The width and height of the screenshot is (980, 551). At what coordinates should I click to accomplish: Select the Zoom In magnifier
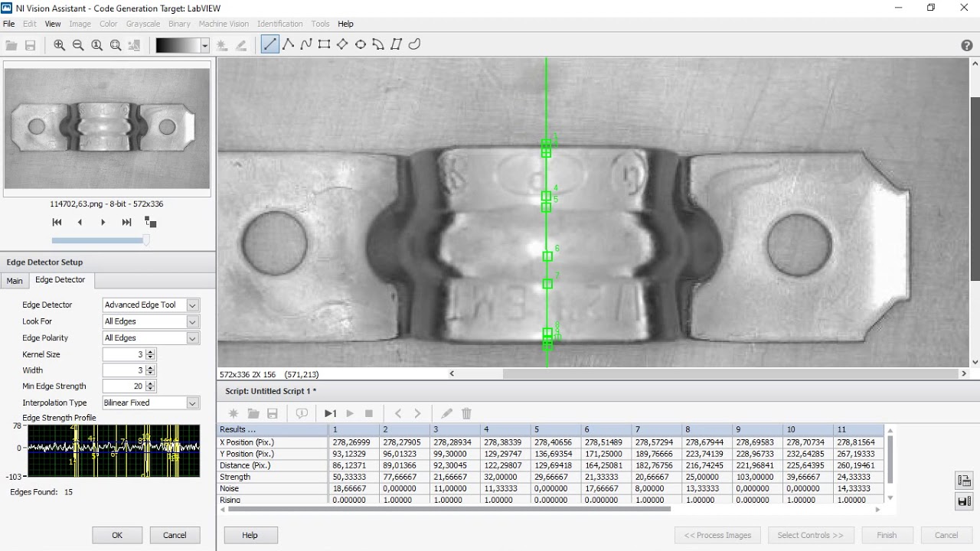pyautogui.click(x=59, y=45)
